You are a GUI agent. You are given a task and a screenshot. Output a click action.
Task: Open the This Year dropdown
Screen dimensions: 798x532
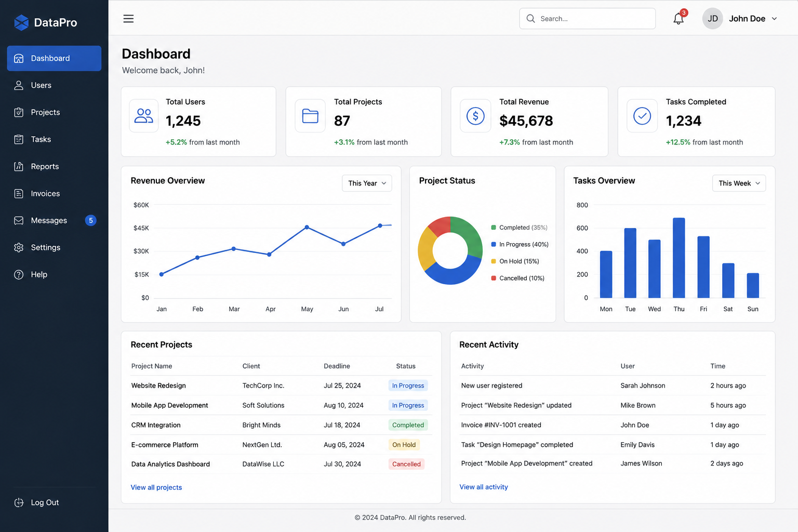pyautogui.click(x=367, y=183)
